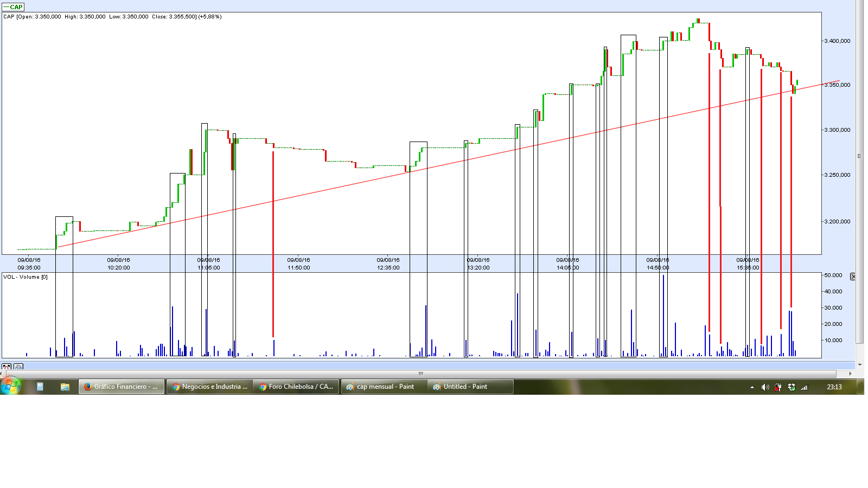Image resolution: width=868 pixels, height=488 pixels.
Task: Click the 10.000 volume axis label
Action: 833,341
